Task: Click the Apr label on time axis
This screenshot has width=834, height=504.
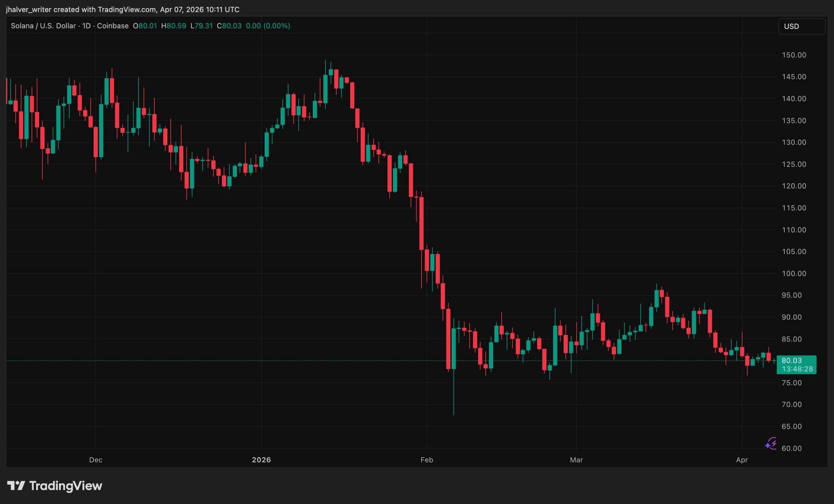Action: pyautogui.click(x=742, y=460)
